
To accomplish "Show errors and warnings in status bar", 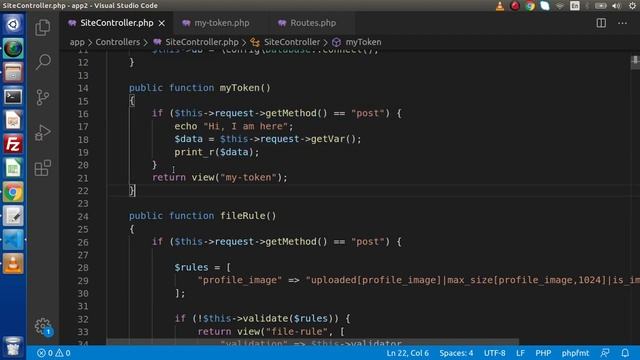I will coord(53,353).
